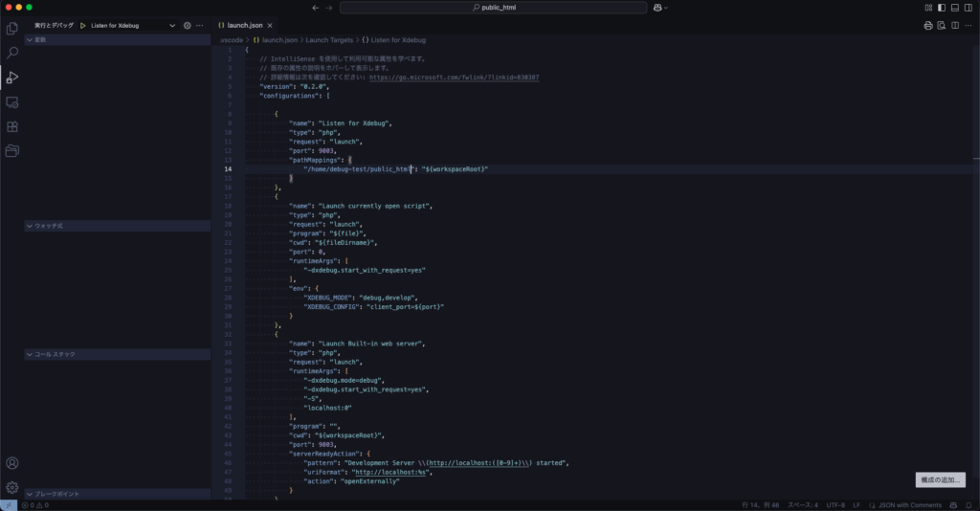Open the customize layout icon

click(928, 8)
